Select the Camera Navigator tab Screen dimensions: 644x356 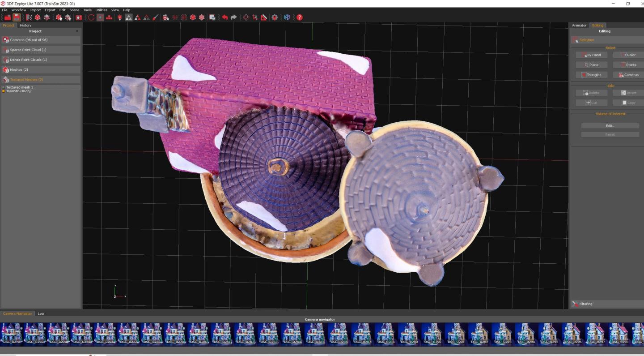click(17, 313)
